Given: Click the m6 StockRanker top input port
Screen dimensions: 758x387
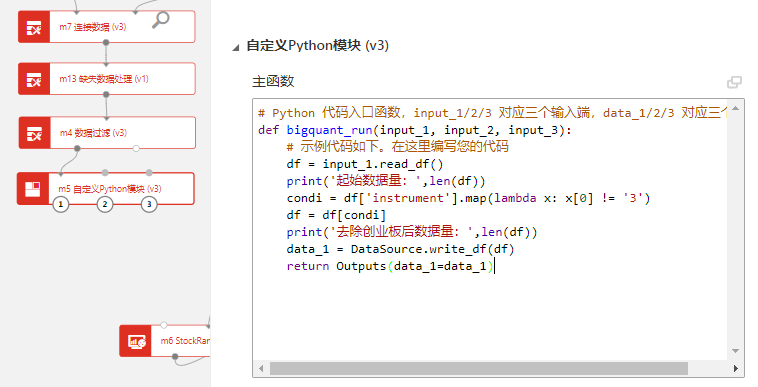Looking at the screenshot, I should (x=164, y=325).
